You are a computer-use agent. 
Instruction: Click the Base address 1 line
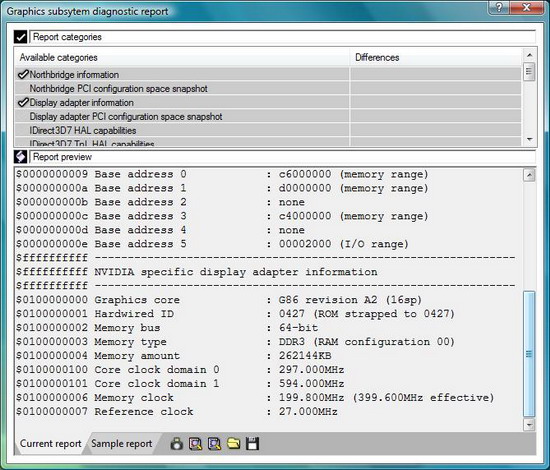click(222, 188)
